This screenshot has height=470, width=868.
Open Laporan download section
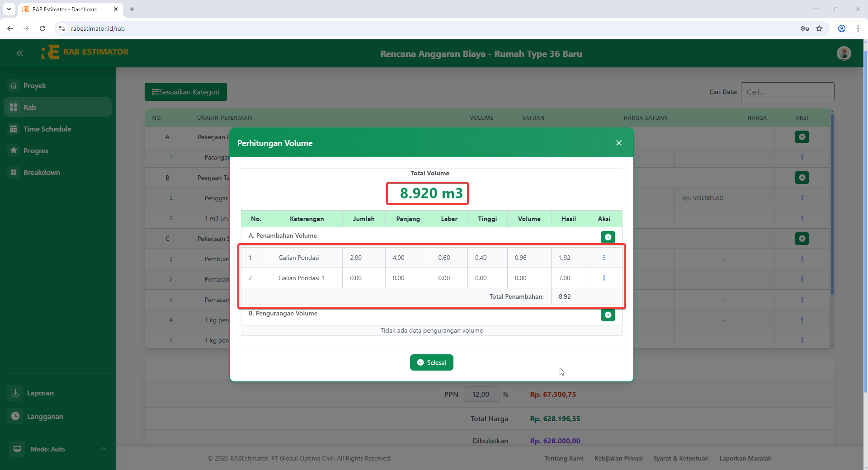click(40, 393)
